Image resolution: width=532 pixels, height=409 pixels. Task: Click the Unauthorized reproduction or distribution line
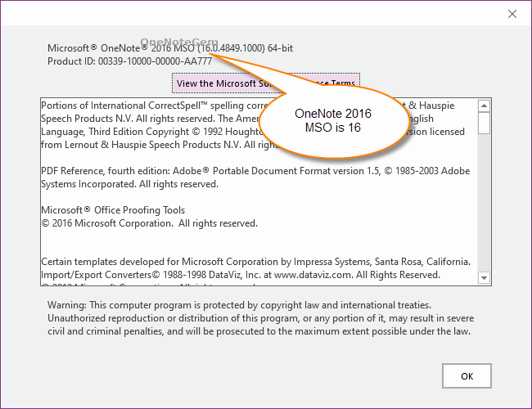260,318
